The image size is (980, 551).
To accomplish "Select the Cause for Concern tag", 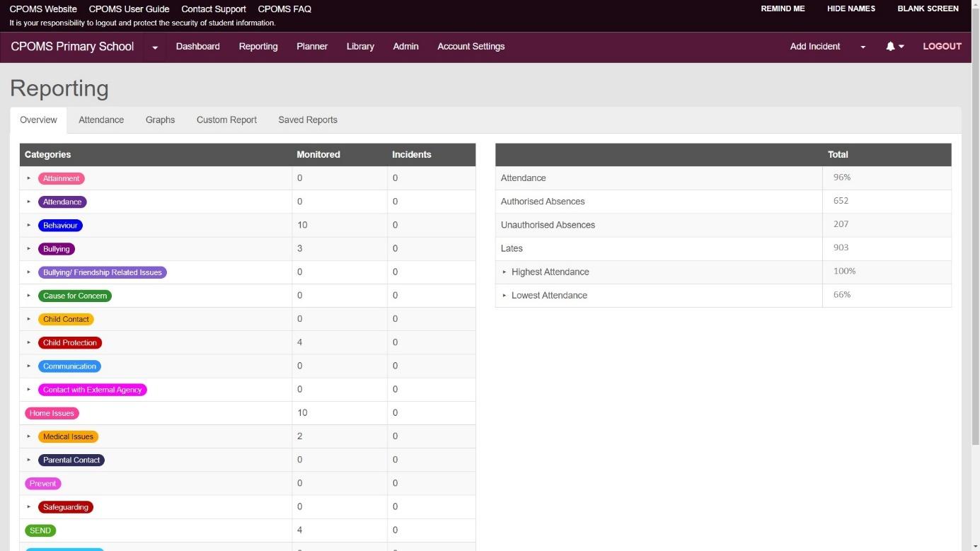I will tap(75, 296).
